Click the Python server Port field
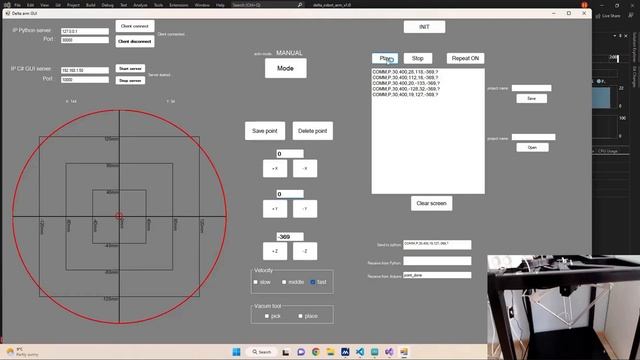 pyautogui.click(x=85, y=40)
